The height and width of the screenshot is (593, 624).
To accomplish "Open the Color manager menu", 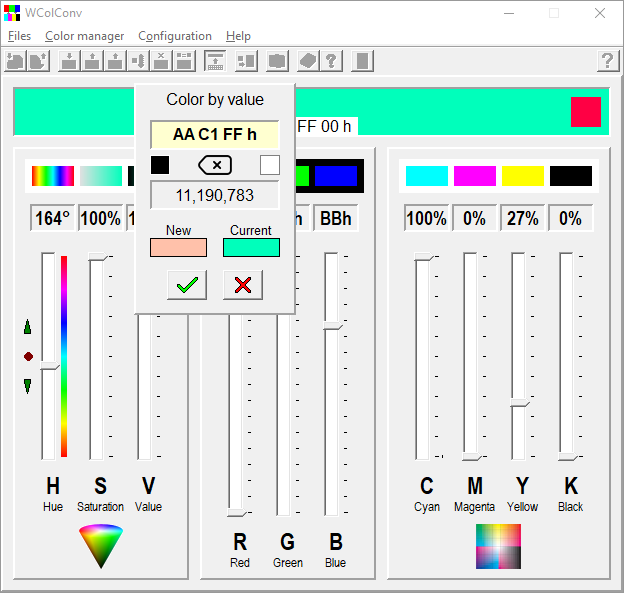I will [x=84, y=36].
